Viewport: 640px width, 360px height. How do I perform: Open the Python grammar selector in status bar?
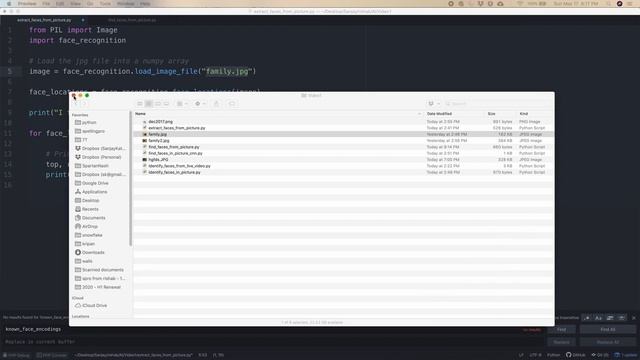[553, 355]
